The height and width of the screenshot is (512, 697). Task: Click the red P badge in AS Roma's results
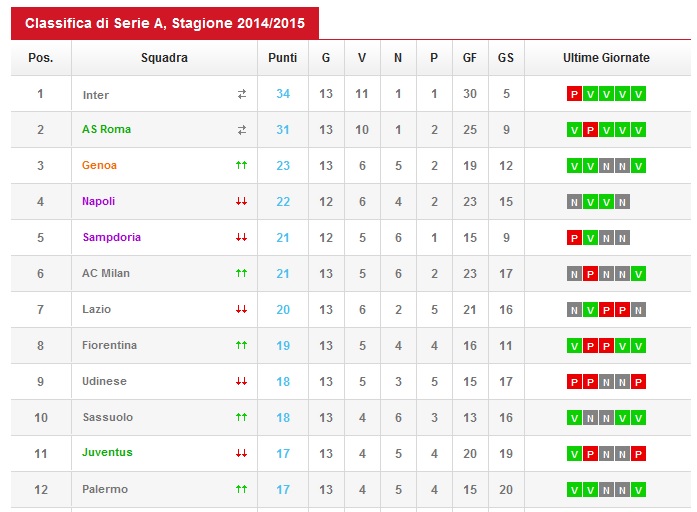click(x=590, y=130)
